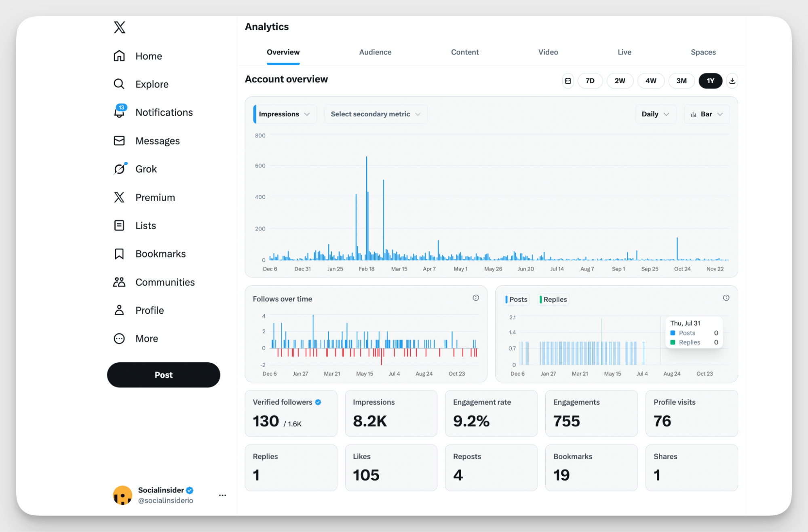The width and height of the screenshot is (808, 532).
Task: Toggle the Replies series legend
Action: click(x=553, y=300)
